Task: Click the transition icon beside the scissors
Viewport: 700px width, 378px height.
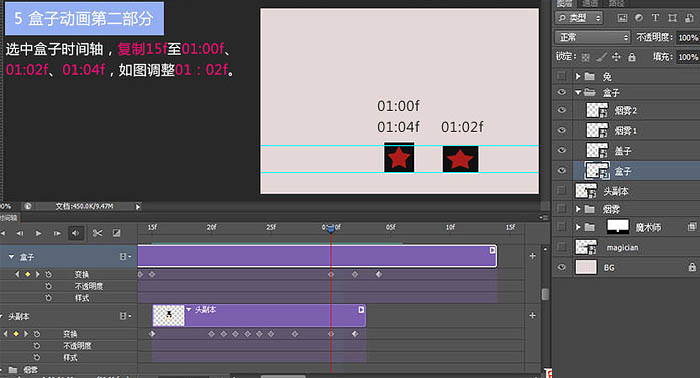Action: (x=117, y=233)
